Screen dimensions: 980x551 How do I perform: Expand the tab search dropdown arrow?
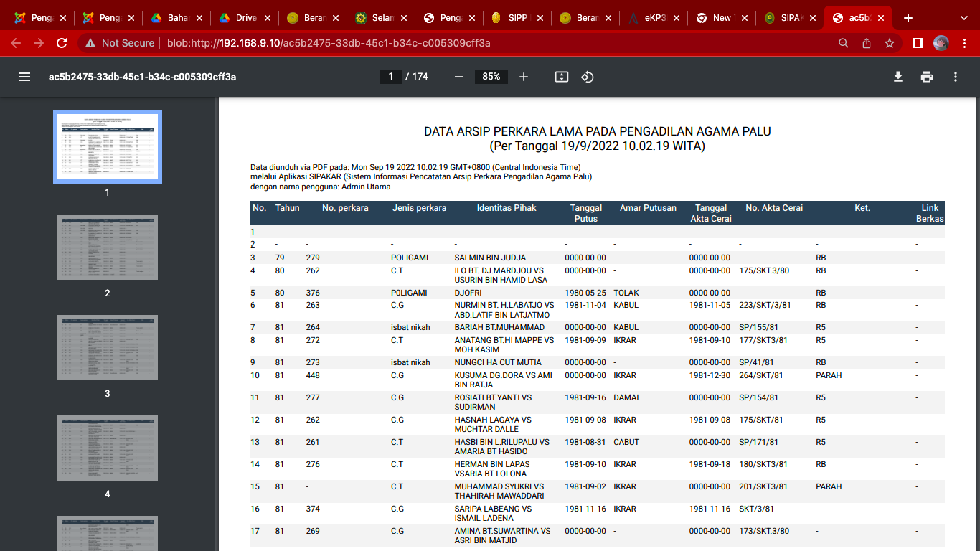963,18
